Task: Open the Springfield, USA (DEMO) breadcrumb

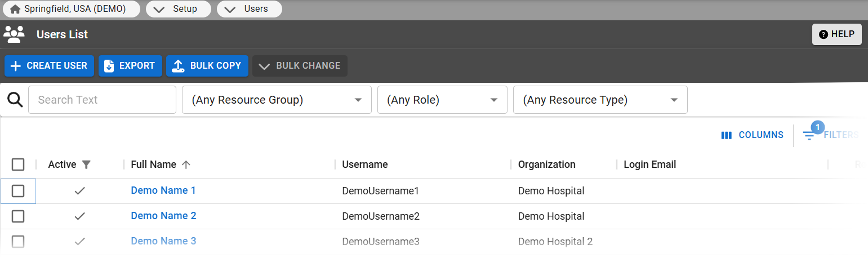Action: pyautogui.click(x=72, y=9)
